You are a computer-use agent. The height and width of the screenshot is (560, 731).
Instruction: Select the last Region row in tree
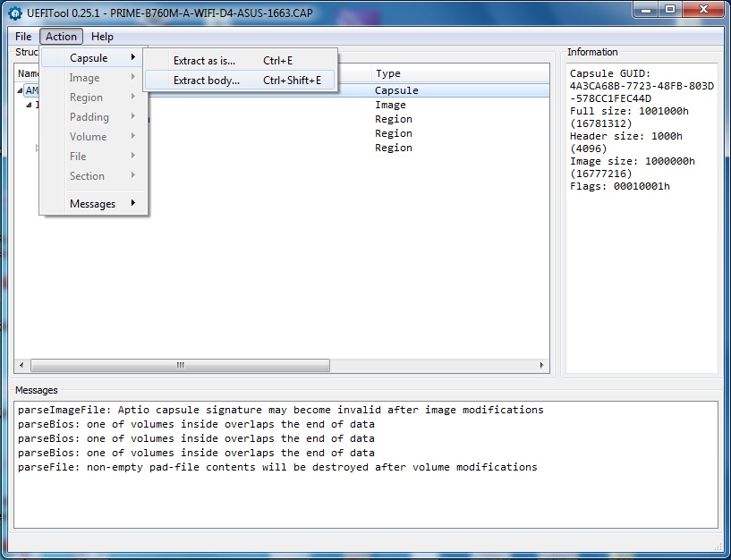[x=394, y=148]
